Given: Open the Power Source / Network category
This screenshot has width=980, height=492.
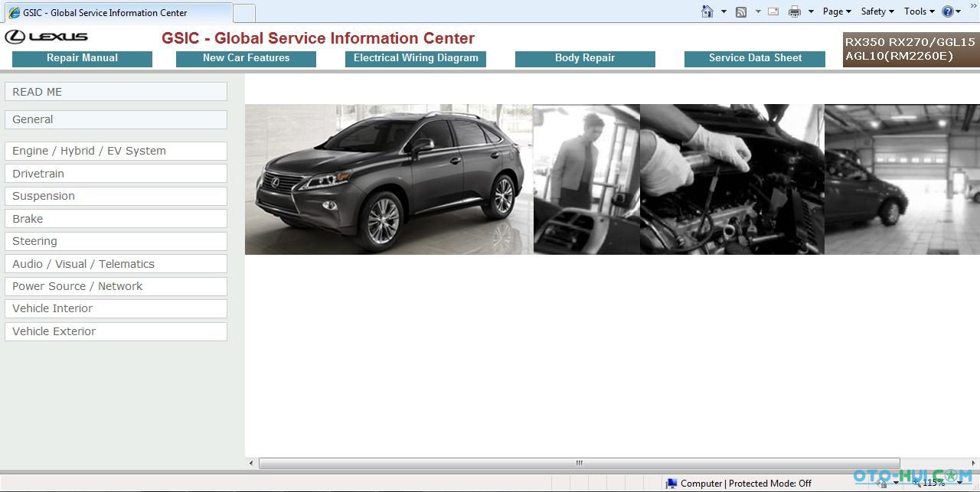Looking at the screenshot, I should pos(116,286).
